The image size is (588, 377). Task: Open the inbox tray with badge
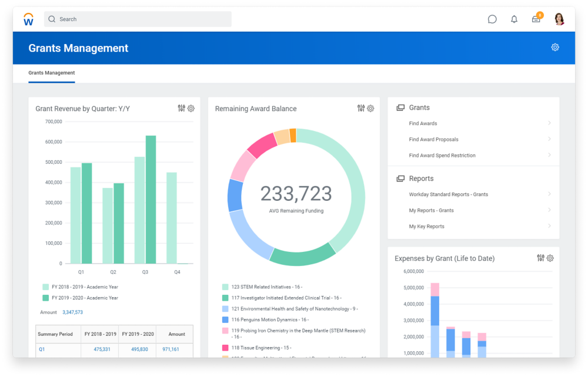click(x=536, y=19)
